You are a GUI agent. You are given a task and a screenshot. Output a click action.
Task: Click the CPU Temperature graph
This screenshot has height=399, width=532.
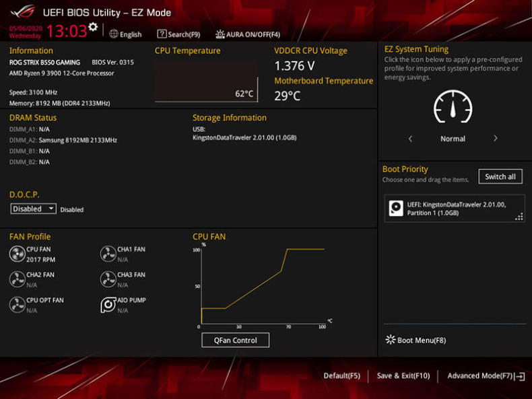206,81
